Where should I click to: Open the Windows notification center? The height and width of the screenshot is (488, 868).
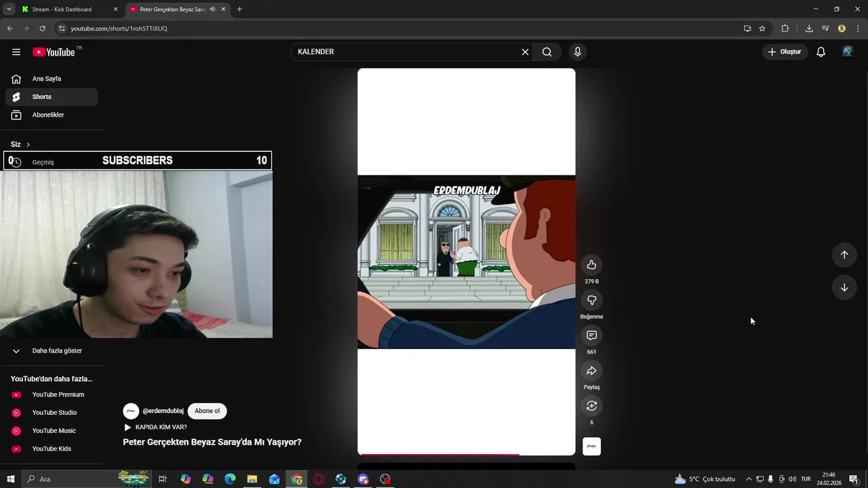coord(854,479)
